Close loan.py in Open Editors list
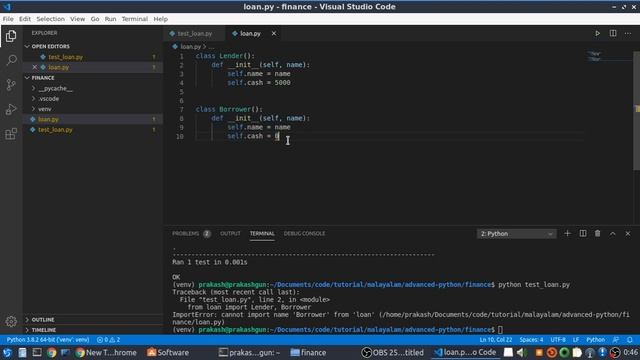640x360 pixels. point(35,67)
